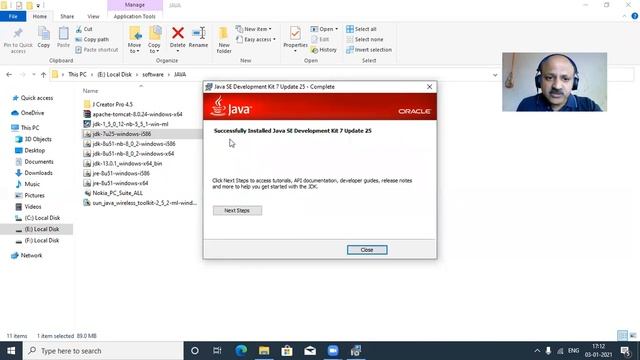Screen dimensions: 640x360
Task: Click the red Delete icon
Action: pyautogui.click(x=178, y=33)
